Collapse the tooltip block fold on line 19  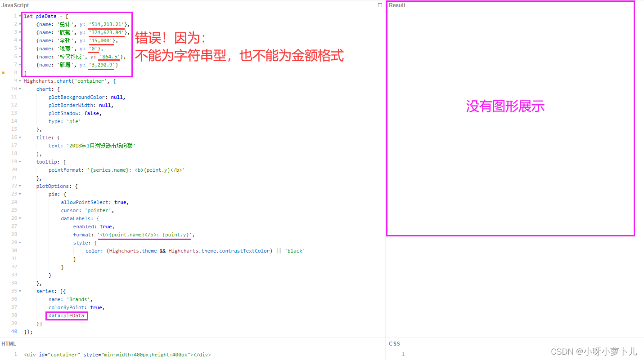point(20,161)
